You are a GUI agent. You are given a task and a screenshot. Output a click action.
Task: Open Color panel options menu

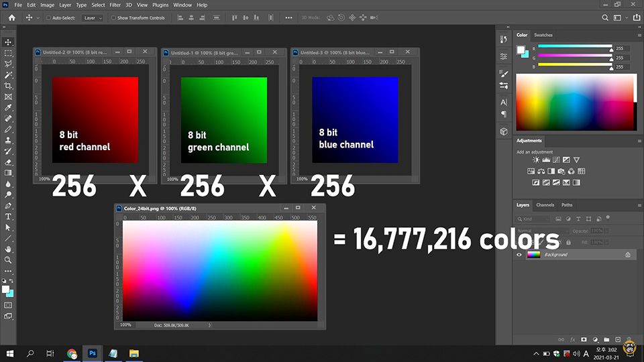click(639, 36)
